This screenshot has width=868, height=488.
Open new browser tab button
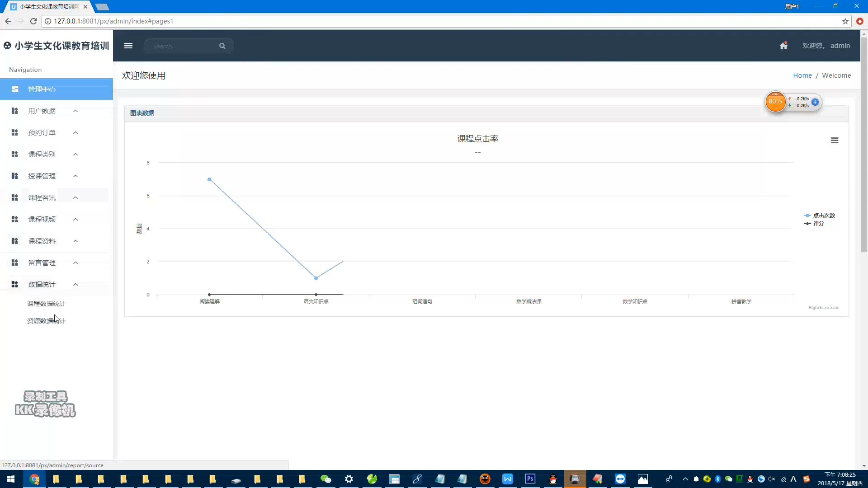pos(102,7)
